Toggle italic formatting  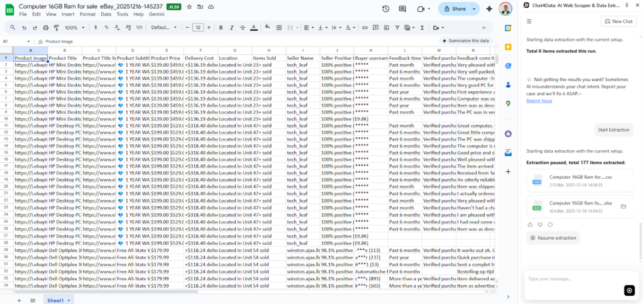pos(231,28)
